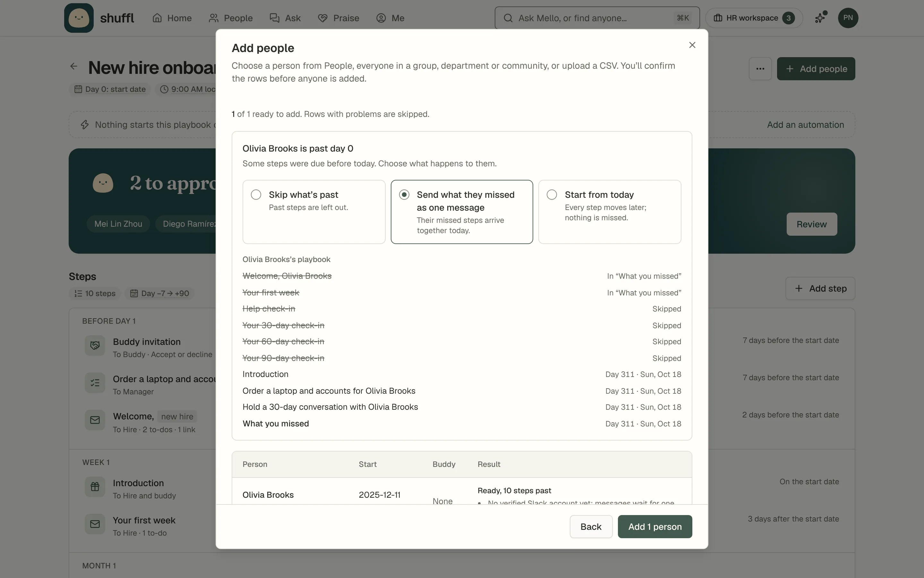Click the 10 steps count chip
This screenshot has width=924, height=578.
[x=95, y=293]
